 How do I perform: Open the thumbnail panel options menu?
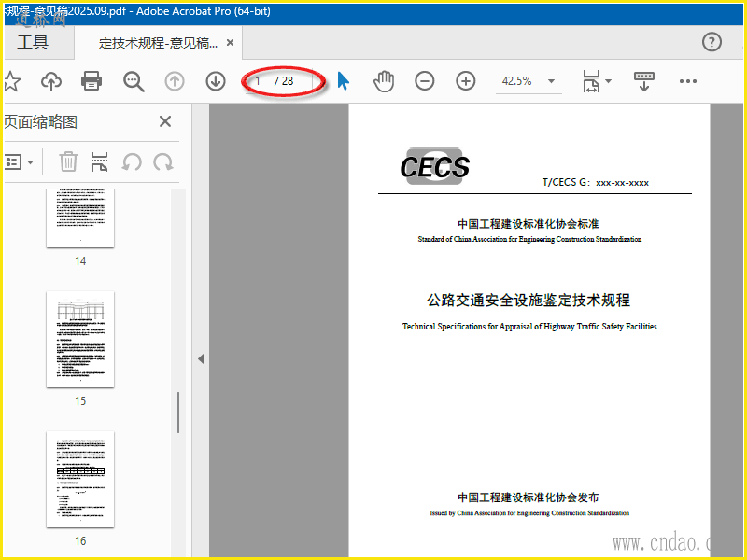(19, 161)
